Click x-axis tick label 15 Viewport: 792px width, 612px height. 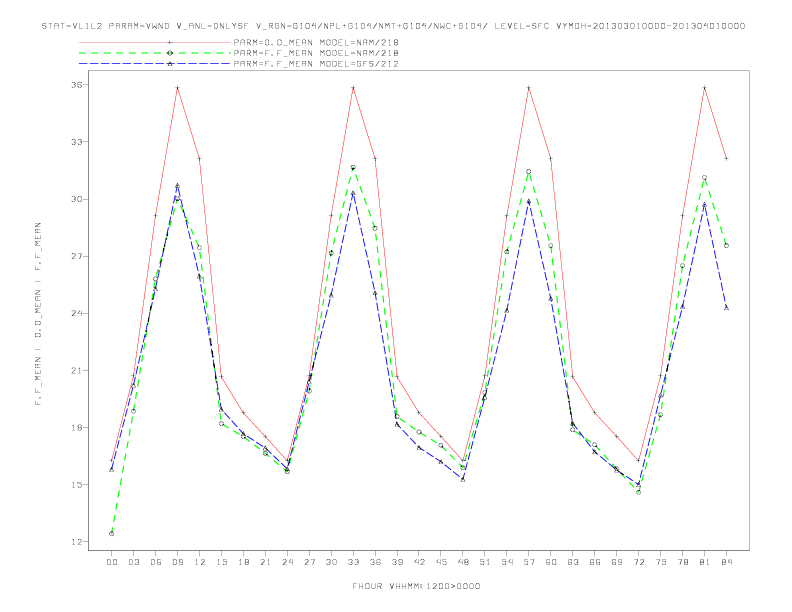click(221, 562)
